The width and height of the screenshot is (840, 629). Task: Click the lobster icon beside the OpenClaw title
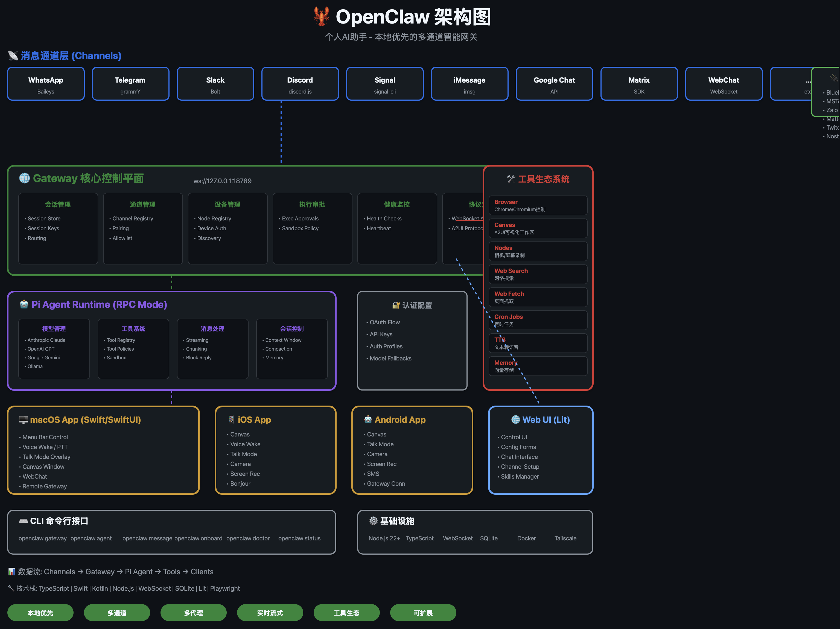[x=321, y=17]
